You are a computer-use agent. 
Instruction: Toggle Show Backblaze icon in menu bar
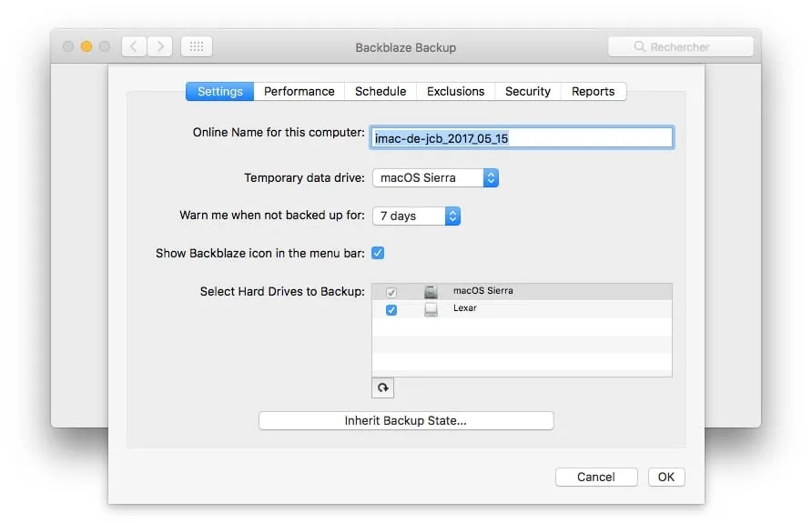click(378, 253)
